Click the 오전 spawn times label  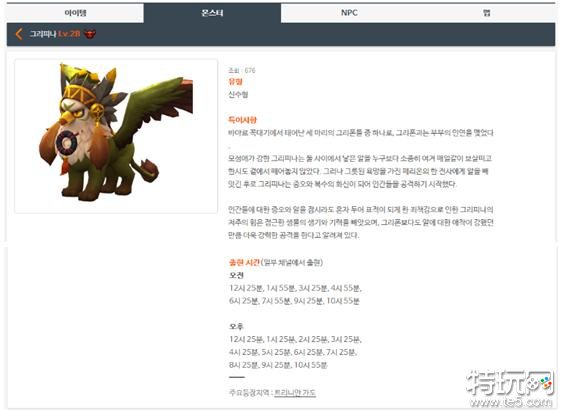pyautogui.click(x=236, y=275)
